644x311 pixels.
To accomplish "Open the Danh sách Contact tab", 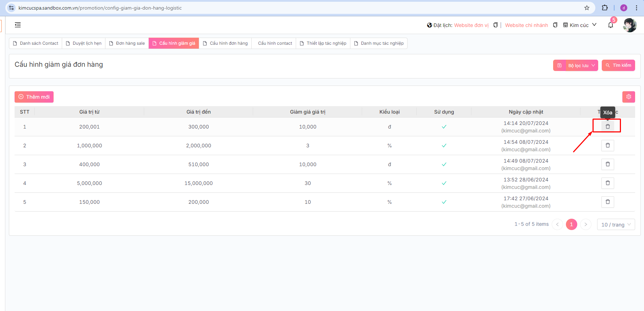I will [x=36, y=43].
